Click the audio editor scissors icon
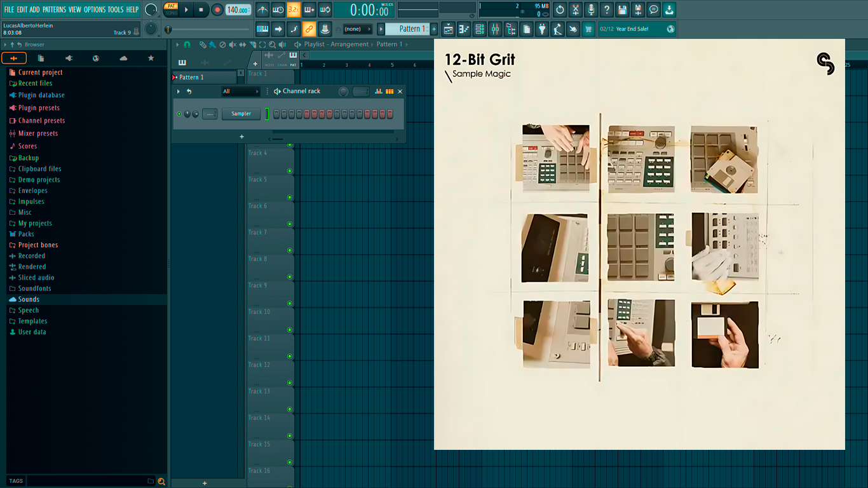This screenshot has height=488, width=868. [x=576, y=10]
